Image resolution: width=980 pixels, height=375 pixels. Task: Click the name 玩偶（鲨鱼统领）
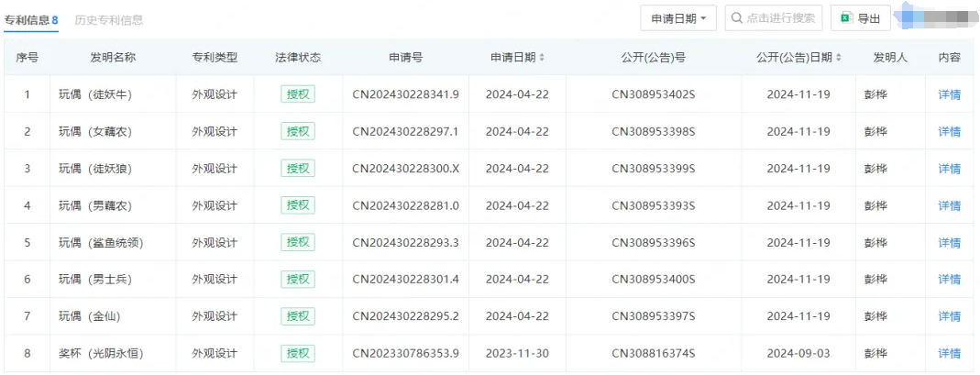pyautogui.click(x=101, y=242)
